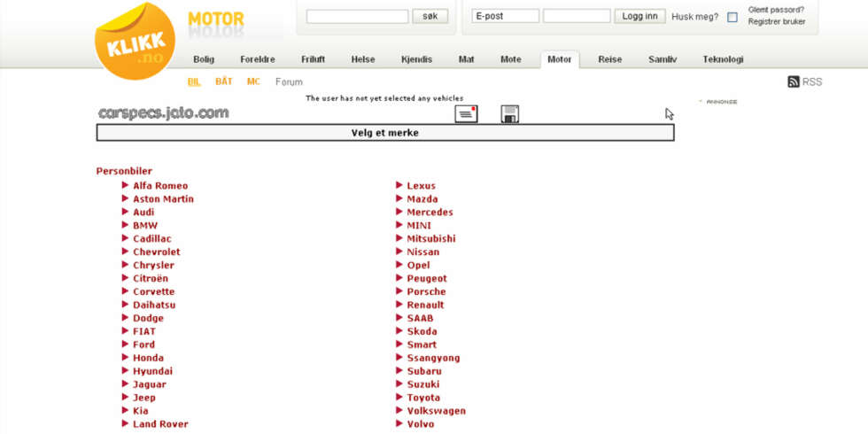Open the Glemt passord link
This screenshot has height=434, width=868.
pos(776,10)
